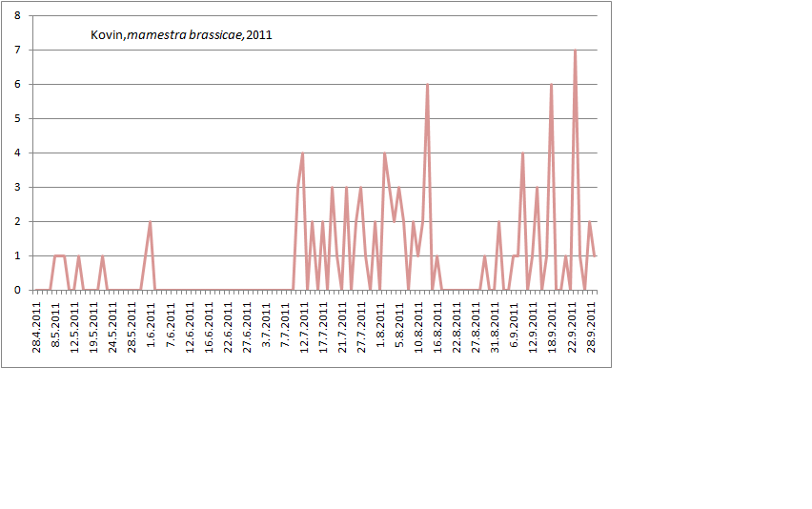Select the x-axis date label 22.9.2011
Image resolution: width=812 pixels, height=509 pixels.
pos(572,327)
